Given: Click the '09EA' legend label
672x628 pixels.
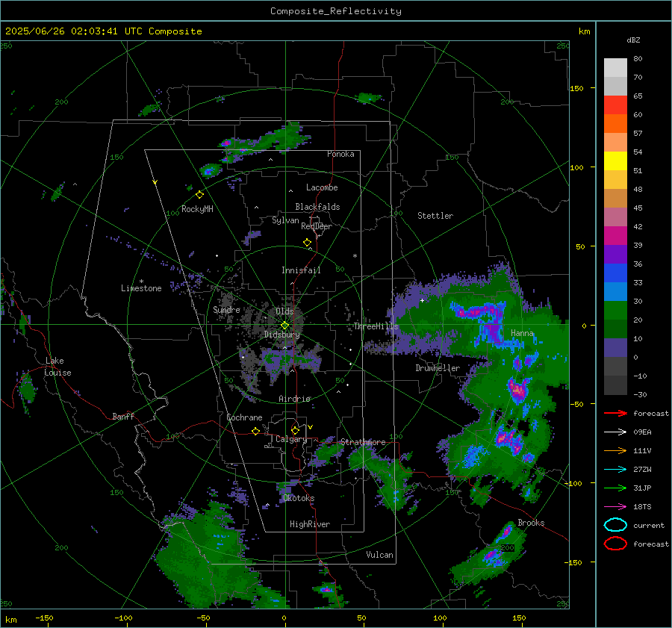Looking at the screenshot, I should 642,432.
